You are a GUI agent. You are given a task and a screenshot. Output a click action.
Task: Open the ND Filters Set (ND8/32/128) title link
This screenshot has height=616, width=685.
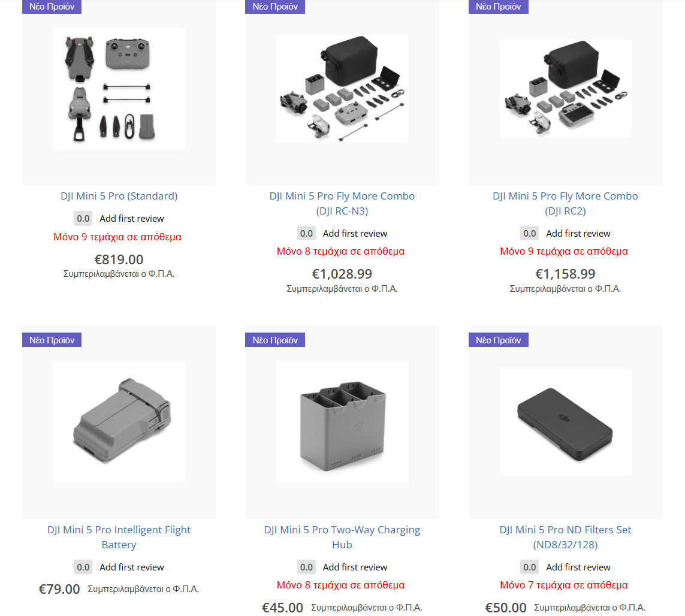(x=565, y=538)
